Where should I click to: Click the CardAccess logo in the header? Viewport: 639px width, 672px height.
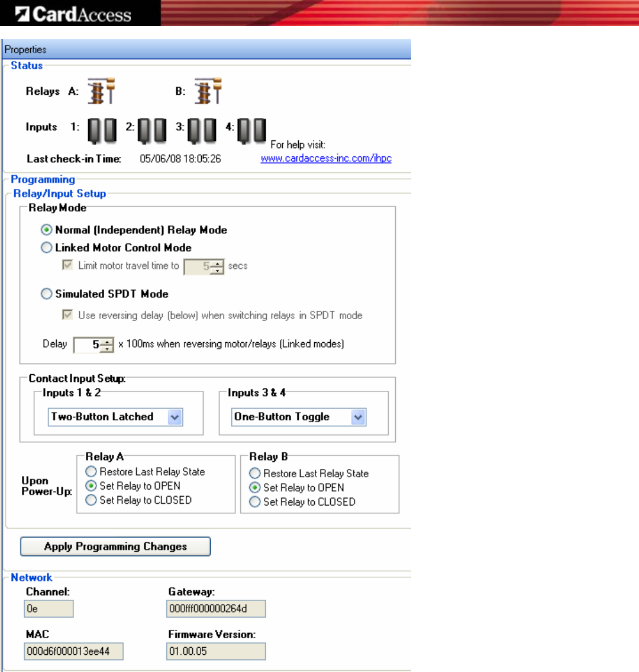(73, 14)
